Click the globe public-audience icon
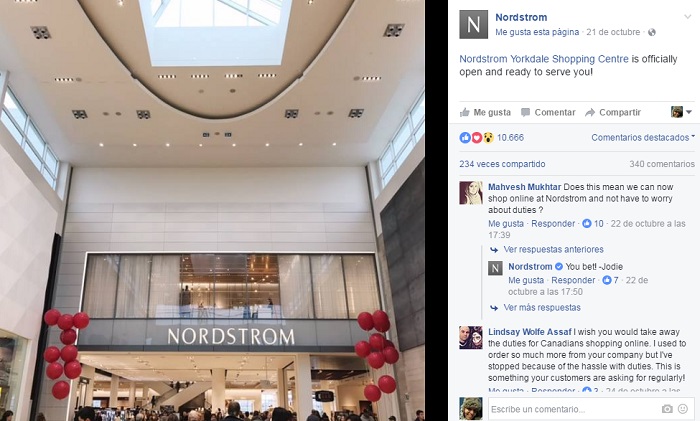Viewport: 700px width, 421px height. [x=652, y=32]
